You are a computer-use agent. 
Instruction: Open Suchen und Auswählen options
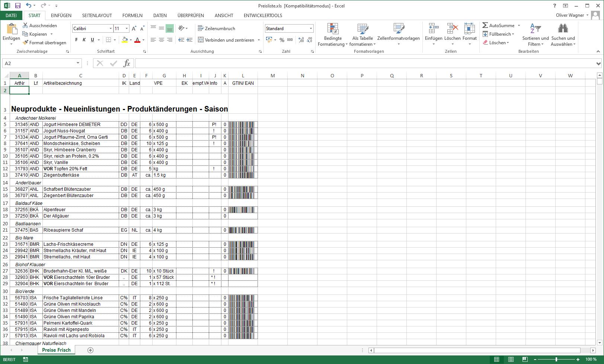(x=563, y=35)
